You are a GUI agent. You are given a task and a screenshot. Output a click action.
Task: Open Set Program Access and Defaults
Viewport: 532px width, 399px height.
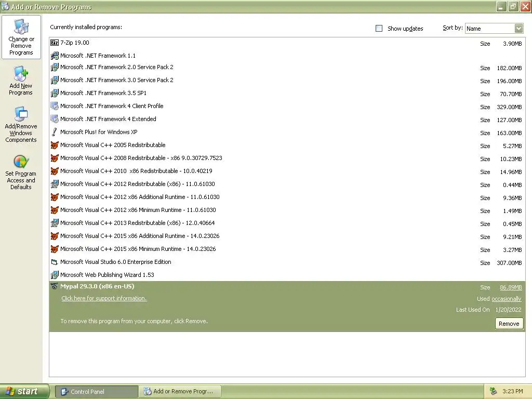point(21,172)
